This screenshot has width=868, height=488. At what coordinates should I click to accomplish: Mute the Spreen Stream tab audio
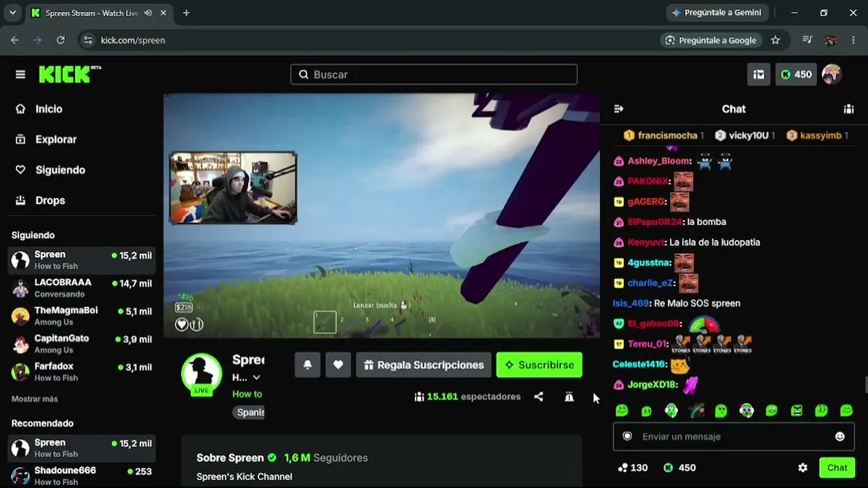click(148, 13)
